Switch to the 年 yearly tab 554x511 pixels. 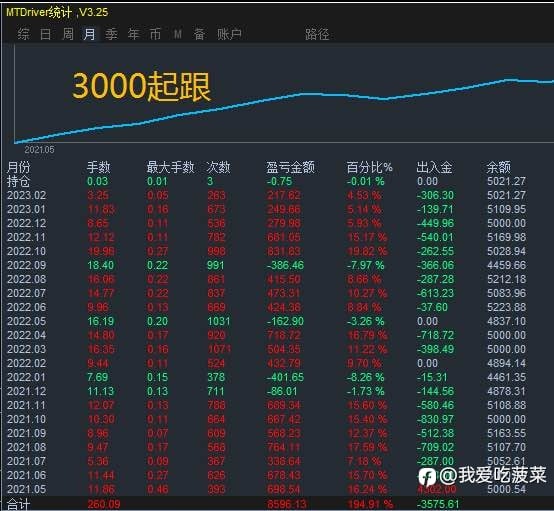pyautogui.click(x=134, y=34)
